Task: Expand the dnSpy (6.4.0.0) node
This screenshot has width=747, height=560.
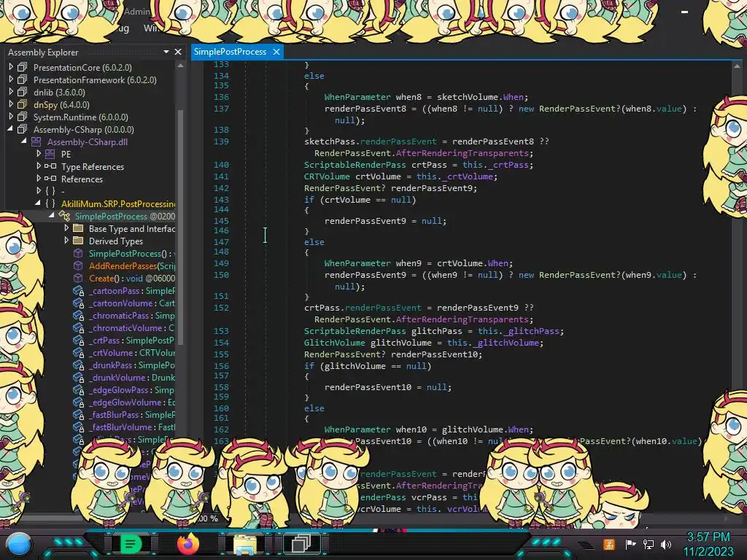Action: 10,104
